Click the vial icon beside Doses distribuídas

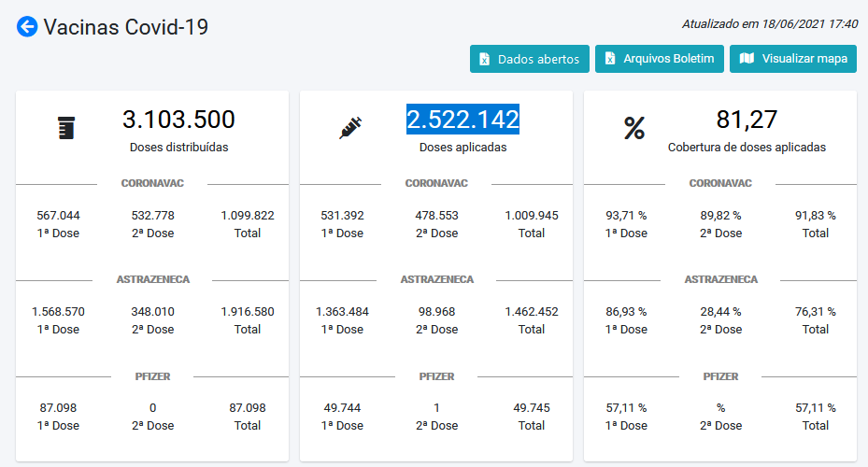(x=65, y=129)
